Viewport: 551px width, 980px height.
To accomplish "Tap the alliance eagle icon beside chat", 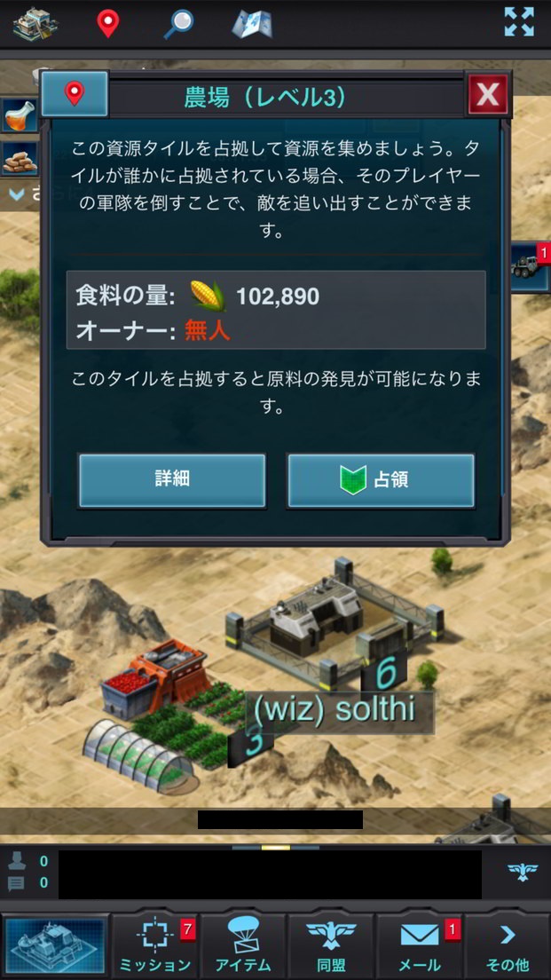I will click(x=523, y=873).
